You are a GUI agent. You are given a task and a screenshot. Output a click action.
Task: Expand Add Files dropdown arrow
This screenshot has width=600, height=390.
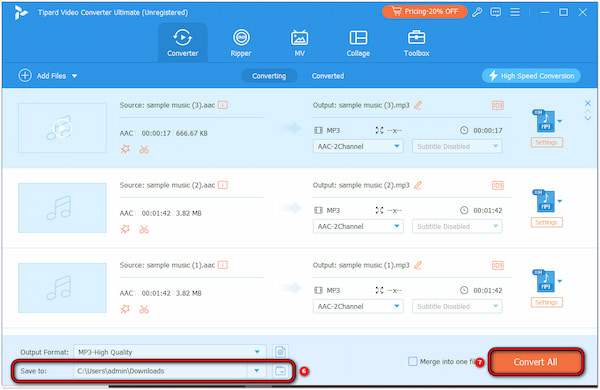pyautogui.click(x=75, y=76)
